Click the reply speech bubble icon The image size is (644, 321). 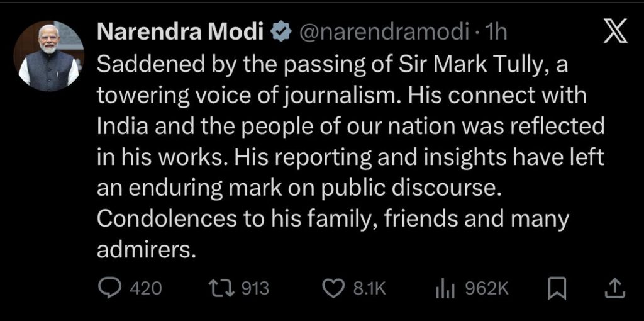point(111,288)
